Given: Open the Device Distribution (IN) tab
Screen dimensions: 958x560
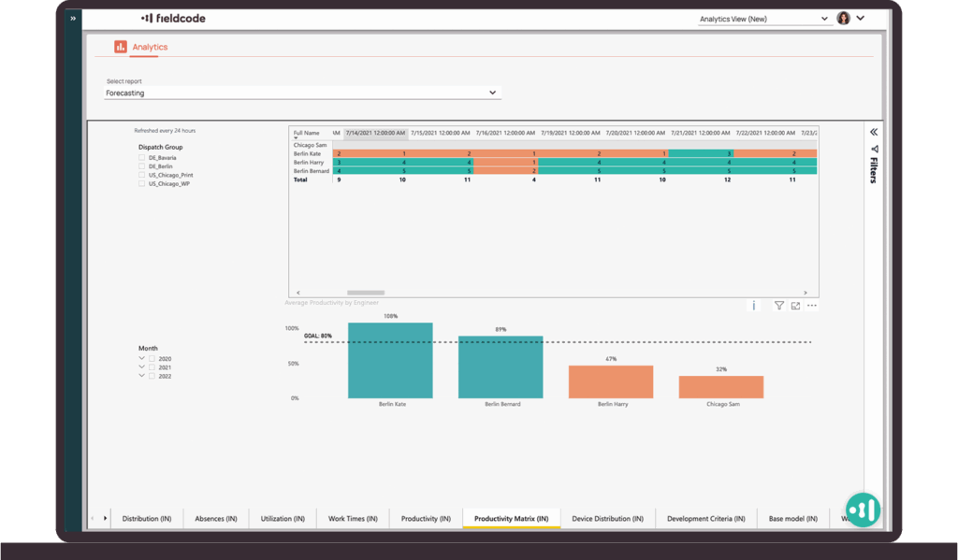Looking at the screenshot, I should click(x=607, y=518).
